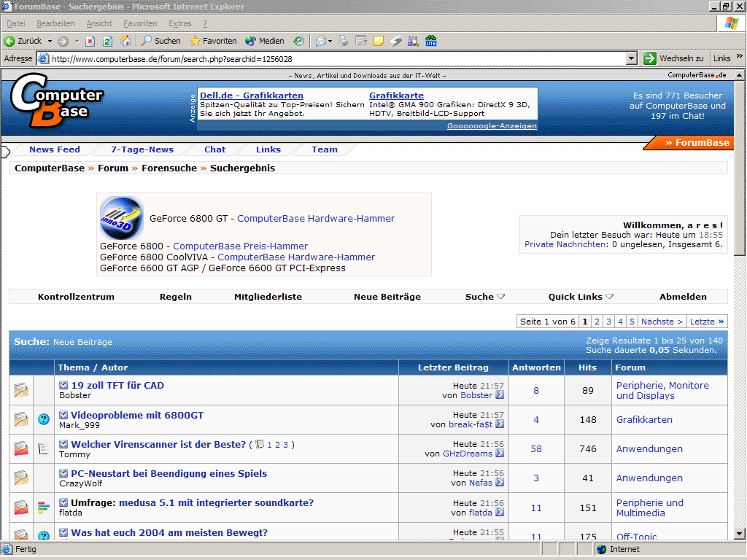Click Abmelden to log out
This screenshot has height=560, width=747.
point(683,297)
